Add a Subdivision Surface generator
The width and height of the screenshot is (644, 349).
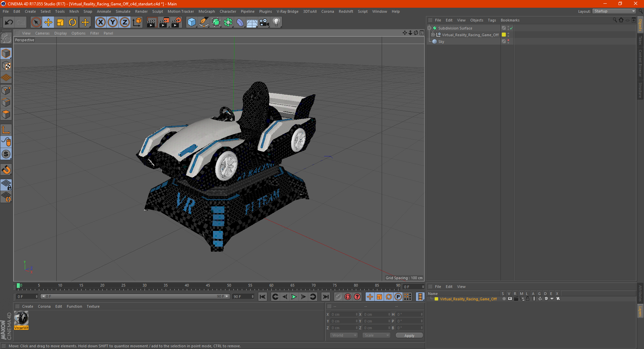click(x=216, y=22)
